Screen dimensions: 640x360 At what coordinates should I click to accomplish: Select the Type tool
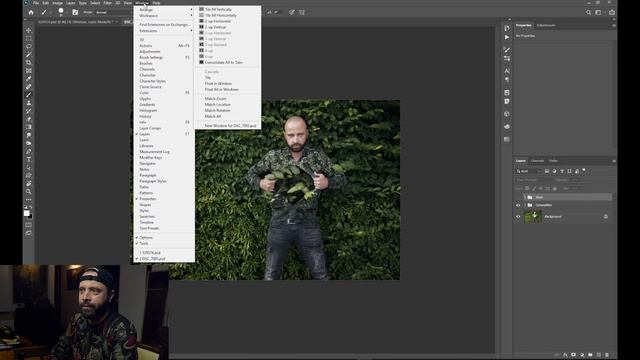pos(29,159)
